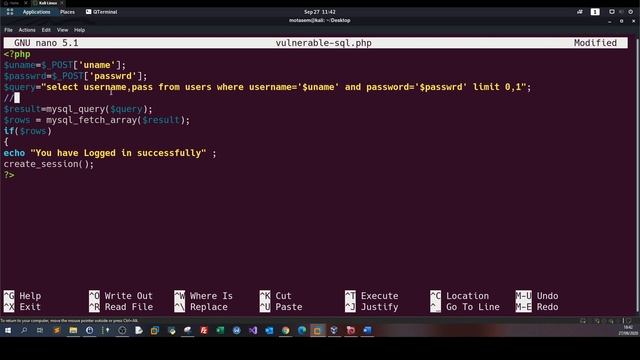Image resolution: width=640 pixels, height=360 pixels.
Task: Open the Excel taskbar icon
Action: click(220, 331)
